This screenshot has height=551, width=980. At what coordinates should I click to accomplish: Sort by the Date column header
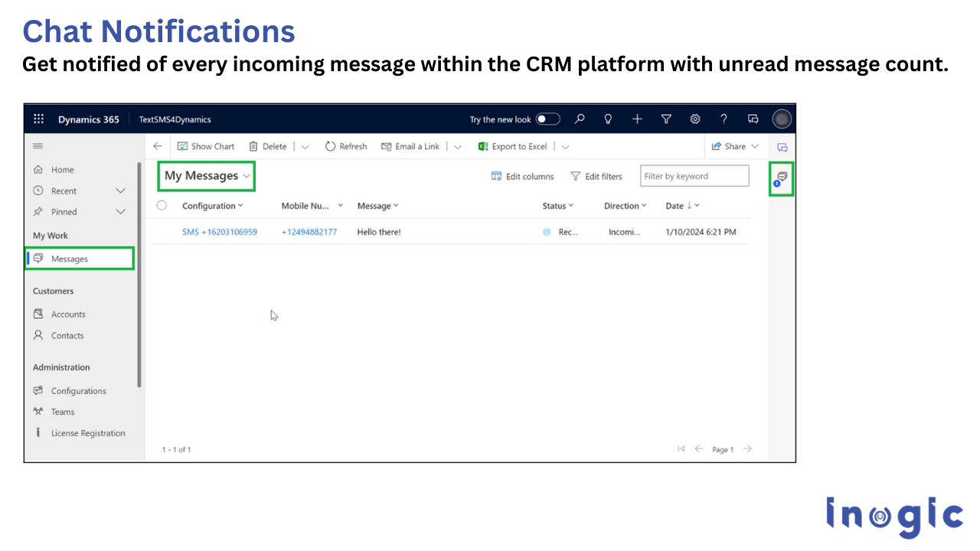682,206
